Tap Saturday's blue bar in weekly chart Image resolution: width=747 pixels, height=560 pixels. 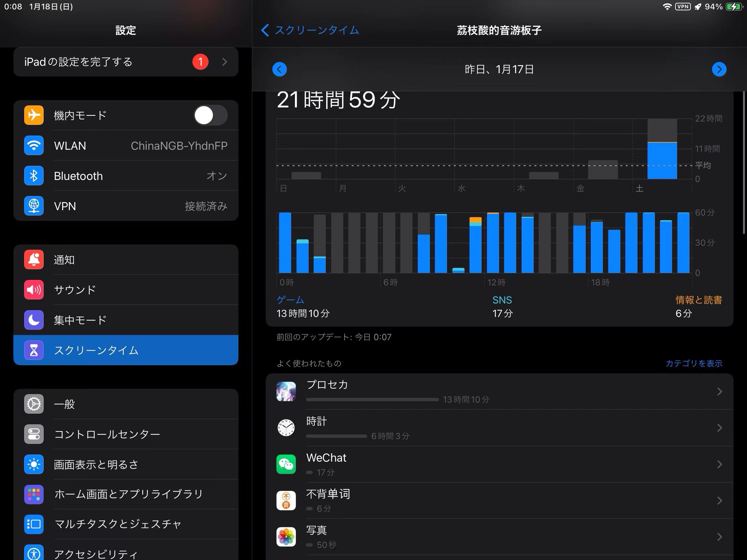(x=662, y=161)
